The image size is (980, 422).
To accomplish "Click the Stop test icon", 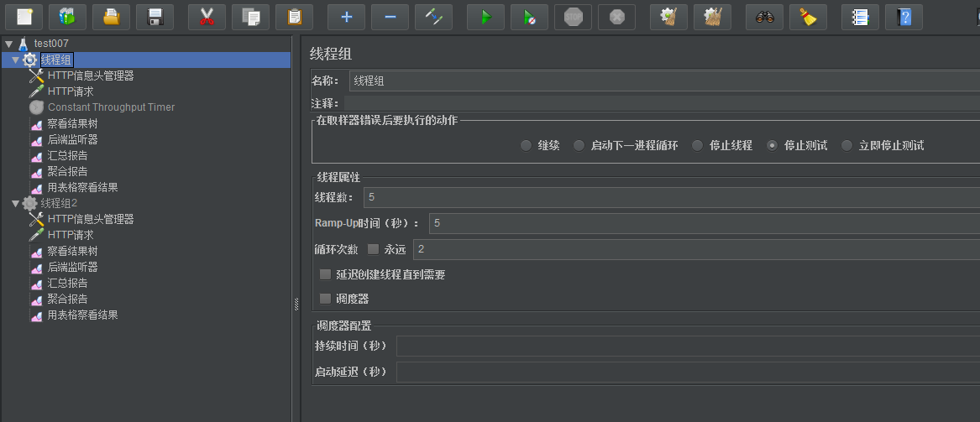I will [x=573, y=17].
